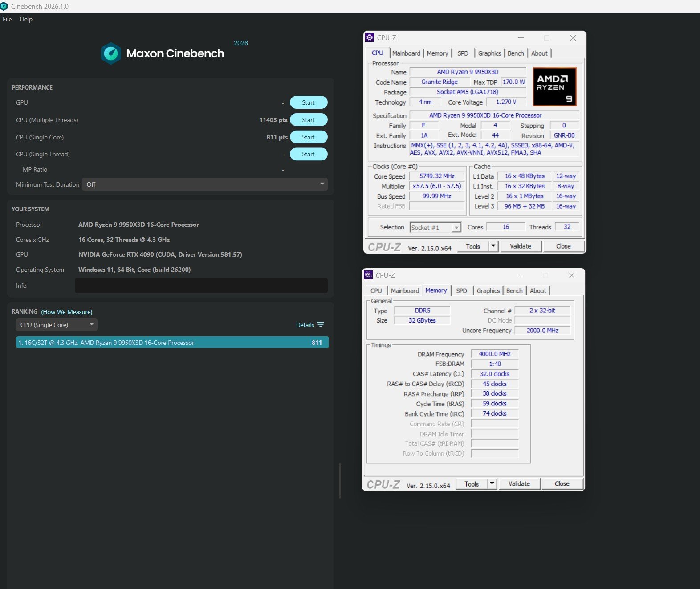Start the CPU (Multiple Threads) benchmark

click(309, 120)
